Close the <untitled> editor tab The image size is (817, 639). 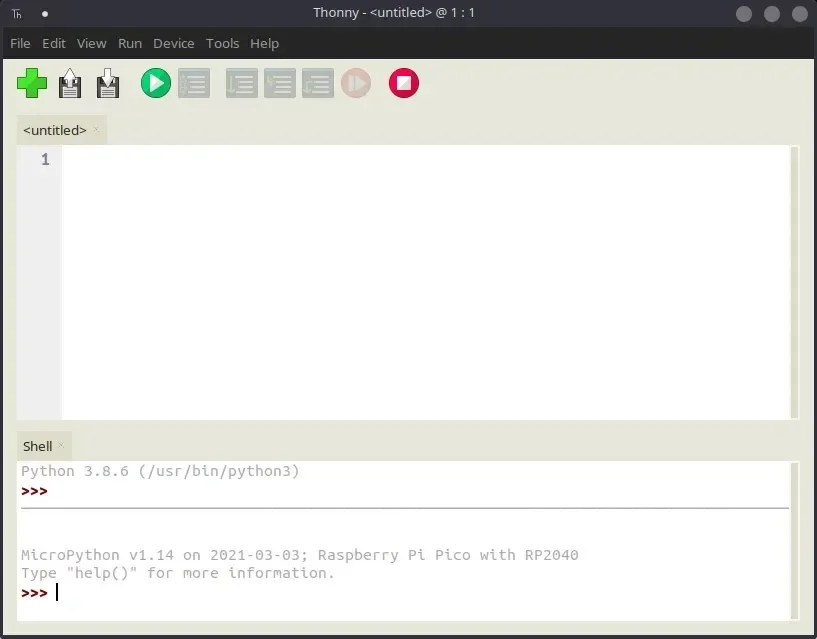pyautogui.click(x=96, y=129)
